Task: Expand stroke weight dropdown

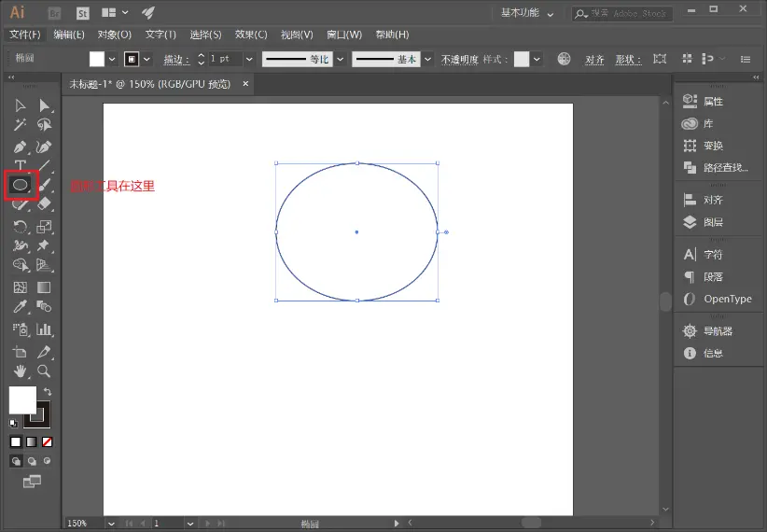Action: tap(249, 59)
